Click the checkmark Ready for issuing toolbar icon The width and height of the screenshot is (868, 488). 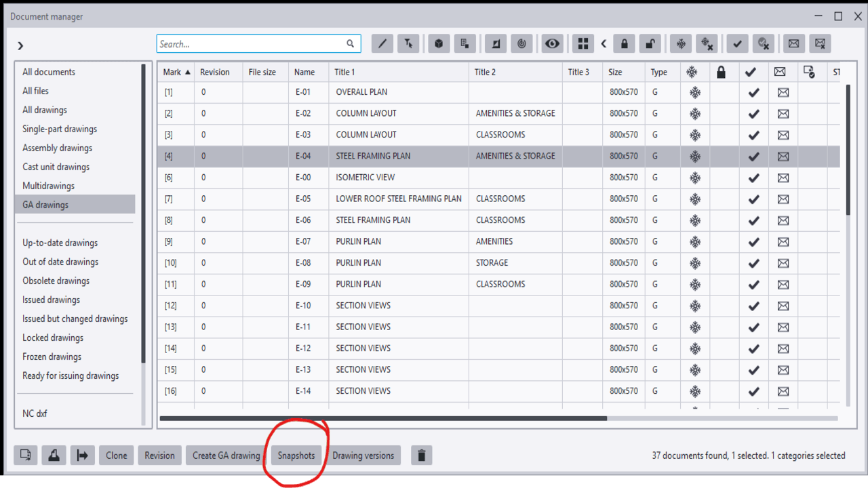737,44
